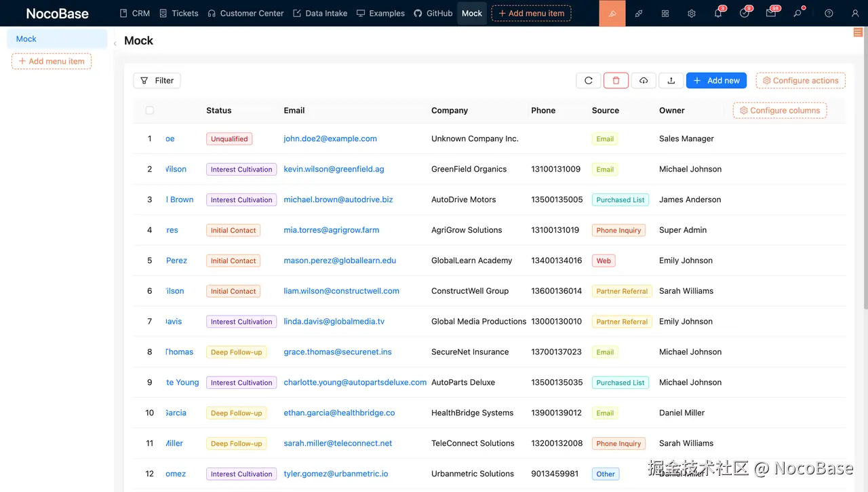Image resolution: width=868 pixels, height=492 pixels.
Task: Open the help question mark icon
Action: pyautogui.click(x=829, y=13)
